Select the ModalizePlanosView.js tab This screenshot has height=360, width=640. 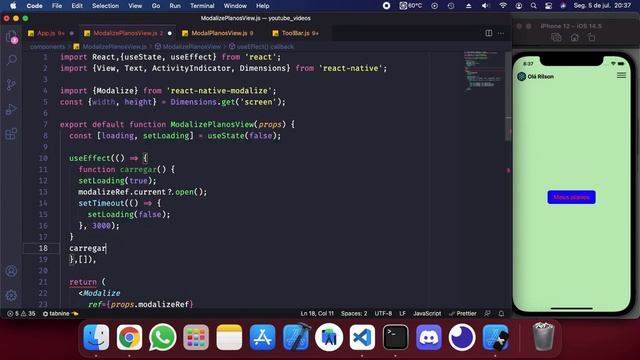pyautogui.click(x=128, y=33)
